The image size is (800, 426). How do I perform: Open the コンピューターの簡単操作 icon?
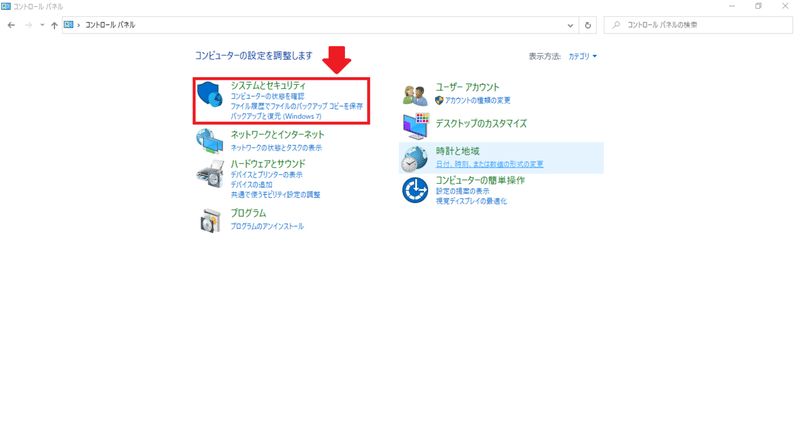tap(415, 190)
